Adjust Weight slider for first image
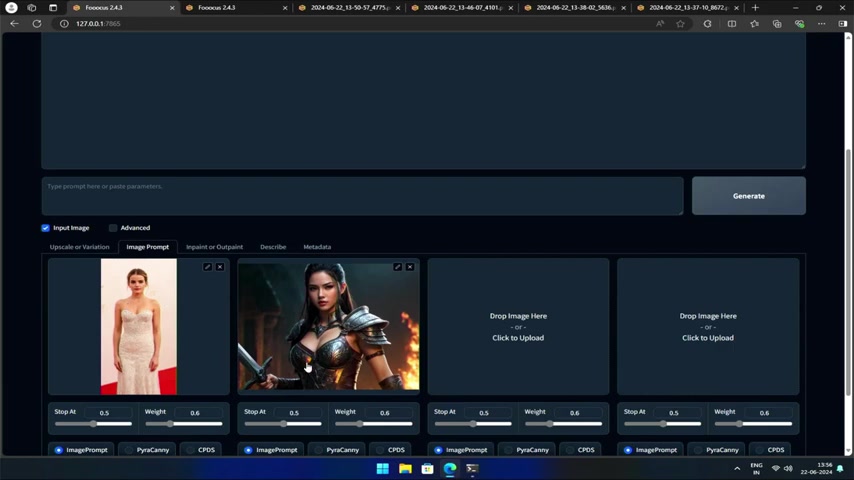Screen dimensions: 854x480 (184, 423)
